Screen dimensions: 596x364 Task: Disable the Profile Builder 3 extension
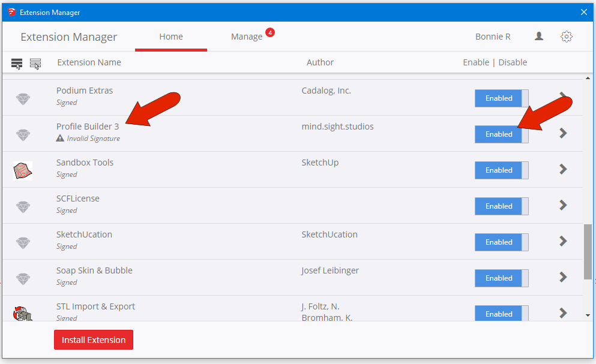pyautogui.click(x=501, y=134)
